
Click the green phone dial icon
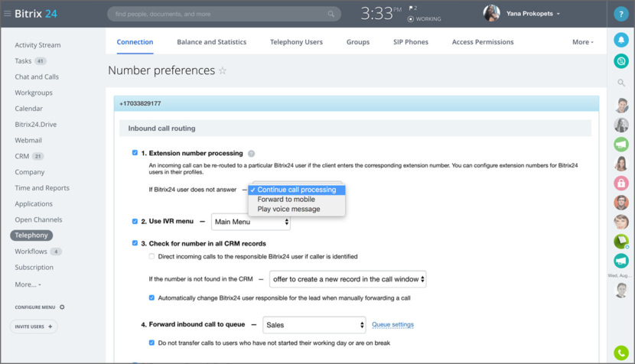620,353
